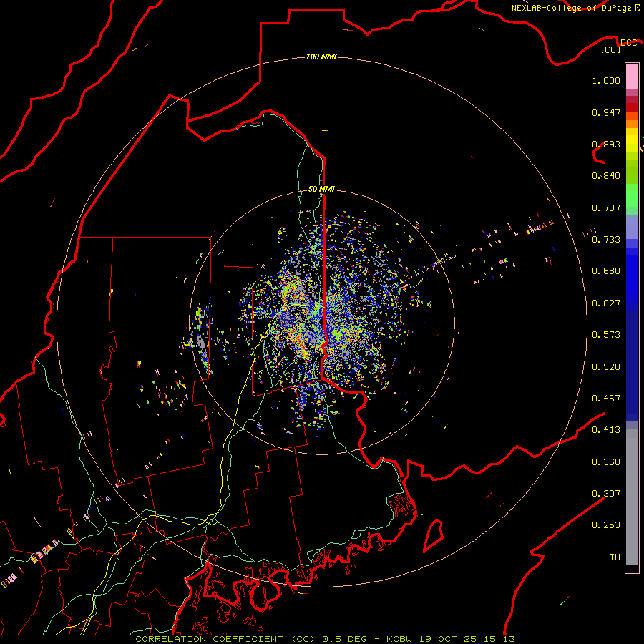This screenshot has height=644, width=644.
Task: Click the 0.947 value on the color scale
Action: (606, 112)
